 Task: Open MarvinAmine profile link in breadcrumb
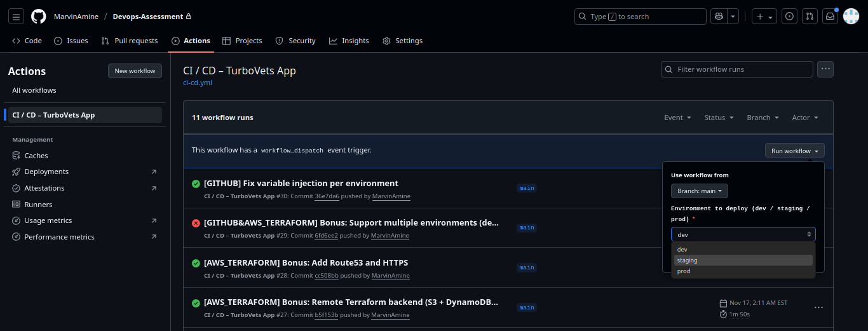(x=76, y=17)
